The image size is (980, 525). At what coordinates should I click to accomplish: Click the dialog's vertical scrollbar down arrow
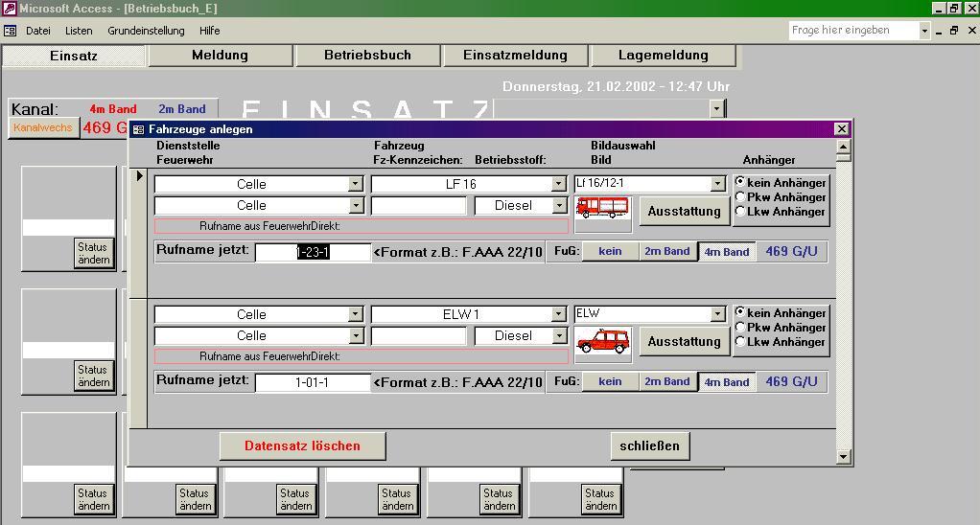tap(844, 457)
